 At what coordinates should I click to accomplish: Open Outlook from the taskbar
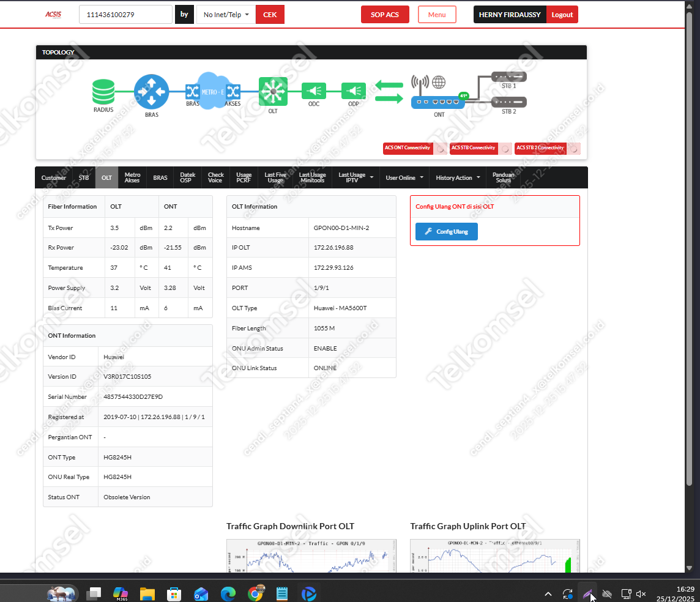(201, 594)
